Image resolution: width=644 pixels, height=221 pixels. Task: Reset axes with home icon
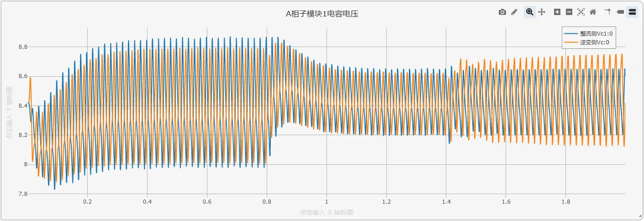pos(593,12)
